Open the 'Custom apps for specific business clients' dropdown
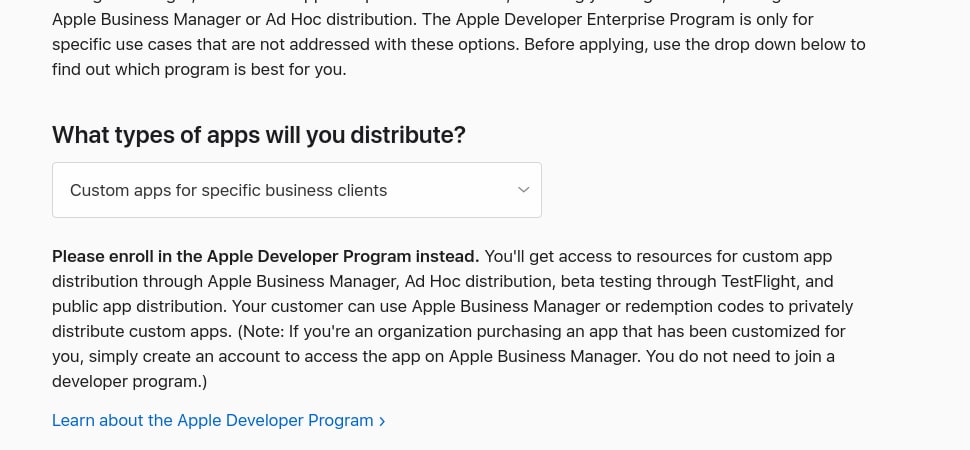970x450 pixels. [296, 190]
